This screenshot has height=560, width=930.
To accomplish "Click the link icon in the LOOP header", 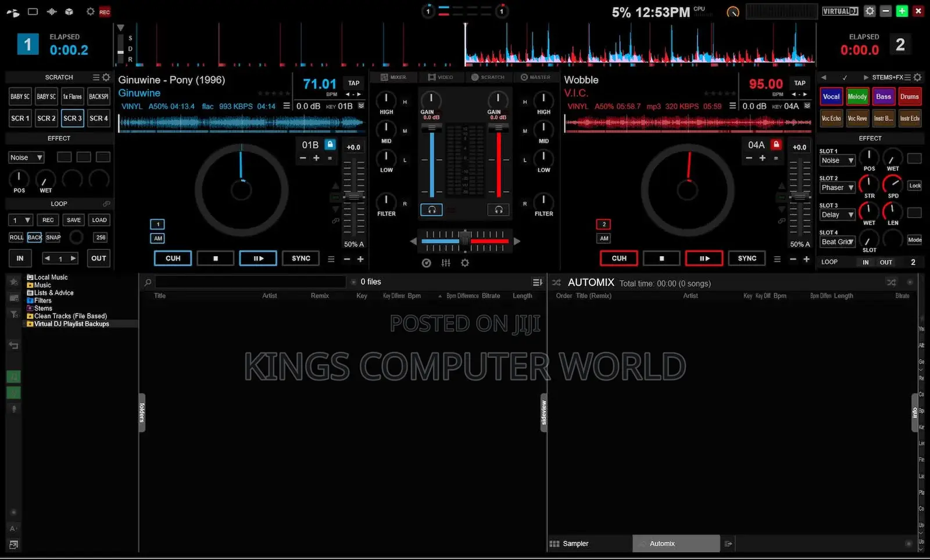I will 106,204.
